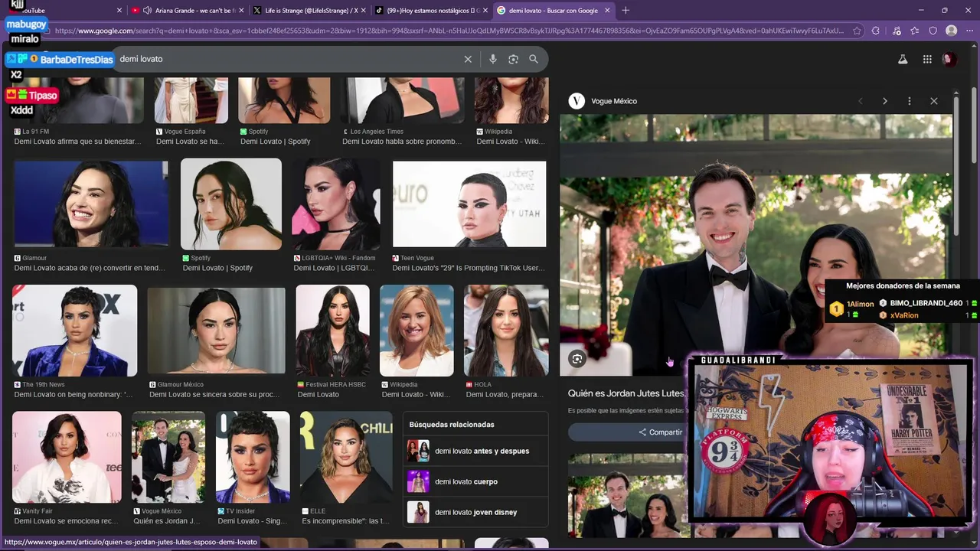Open media control music icon

[896, 31]
